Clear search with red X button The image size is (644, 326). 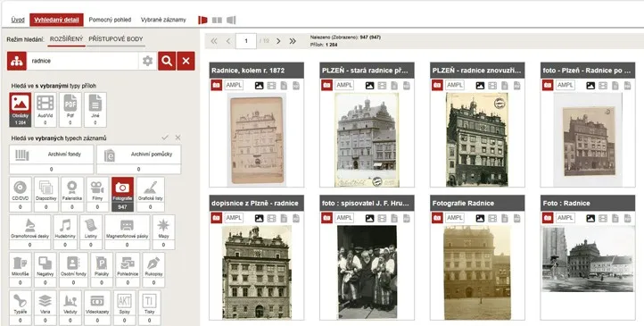(x=186, y=61)
